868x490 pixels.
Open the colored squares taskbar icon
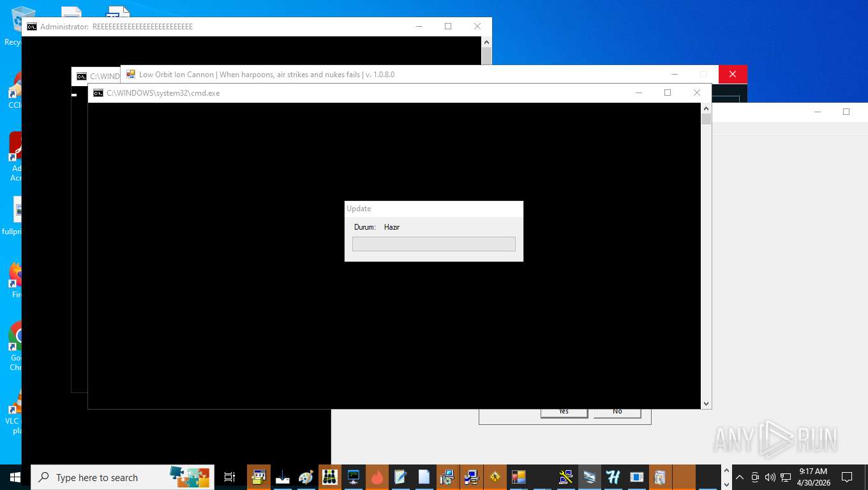(518, 477)
